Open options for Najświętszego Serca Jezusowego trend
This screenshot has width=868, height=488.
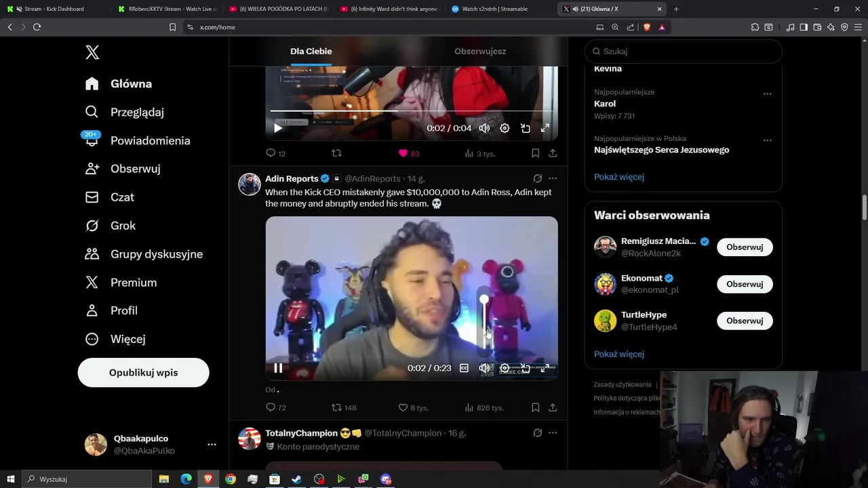point(767,140)
